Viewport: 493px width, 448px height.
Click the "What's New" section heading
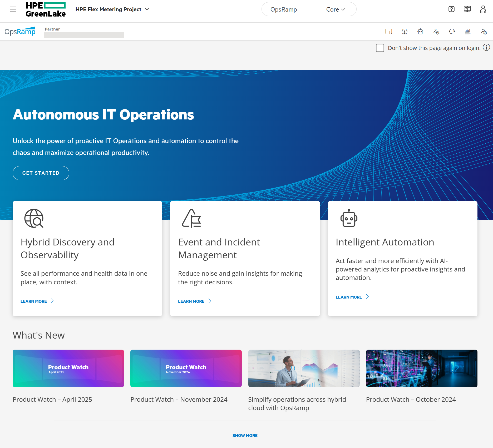tap(39, 335)
